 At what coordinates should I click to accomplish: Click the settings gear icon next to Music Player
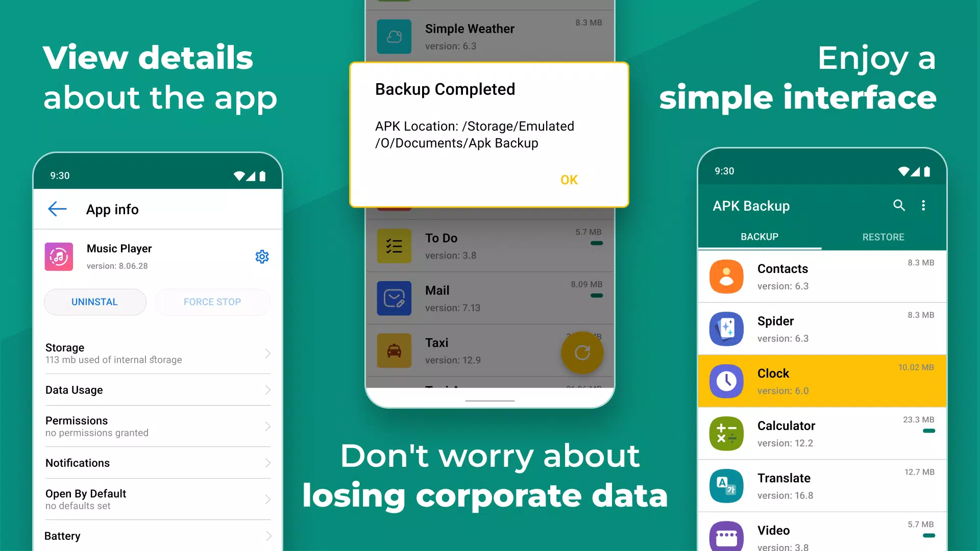(262, 256)
